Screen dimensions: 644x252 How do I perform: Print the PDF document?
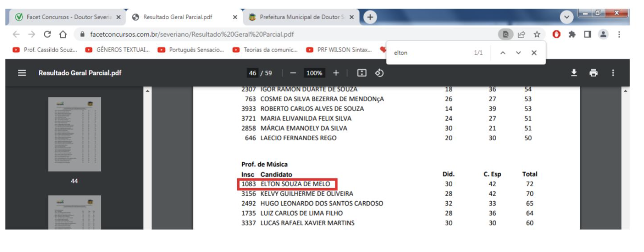click(593, 73)
